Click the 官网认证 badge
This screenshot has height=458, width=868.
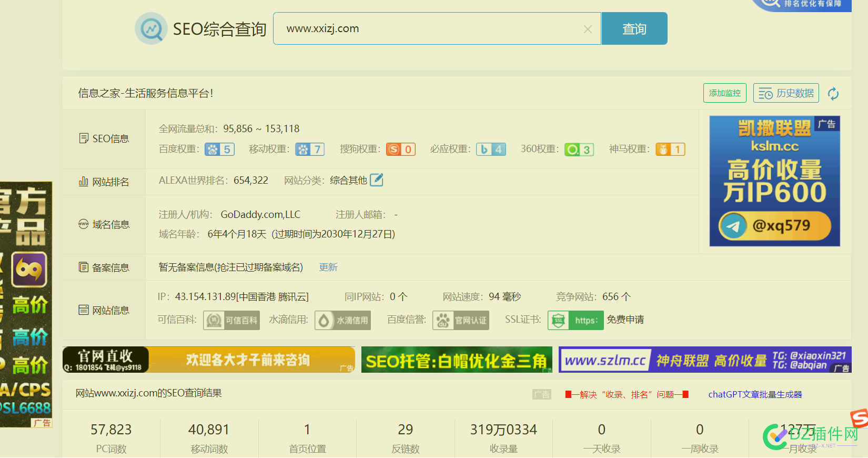[461, 320]
